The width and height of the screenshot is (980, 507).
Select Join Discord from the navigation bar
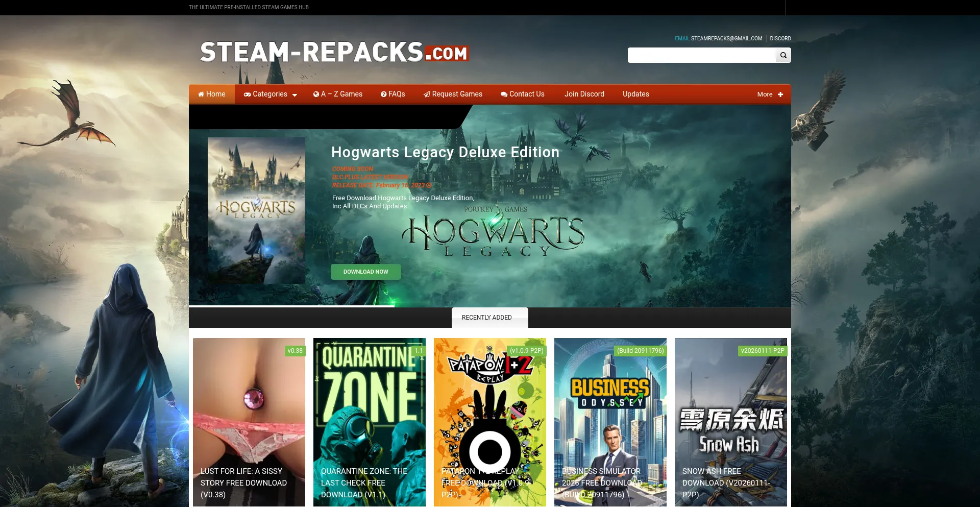click(584, 94)
